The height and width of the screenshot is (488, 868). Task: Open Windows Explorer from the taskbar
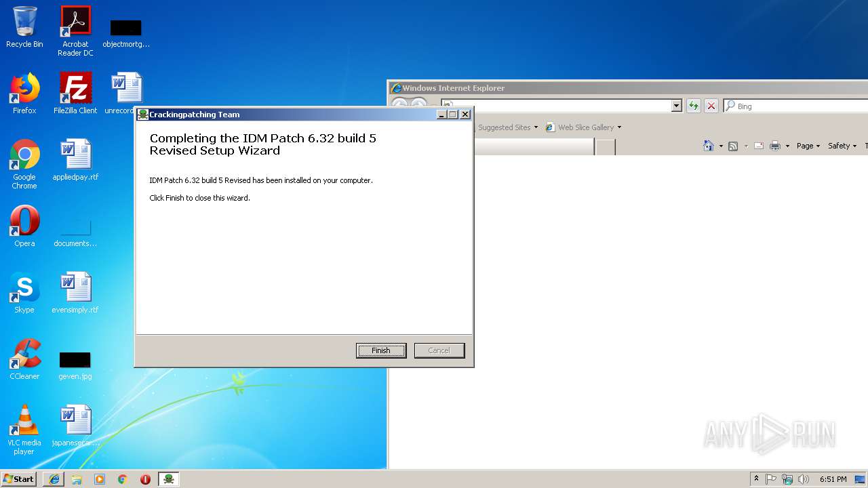(77, 479)
